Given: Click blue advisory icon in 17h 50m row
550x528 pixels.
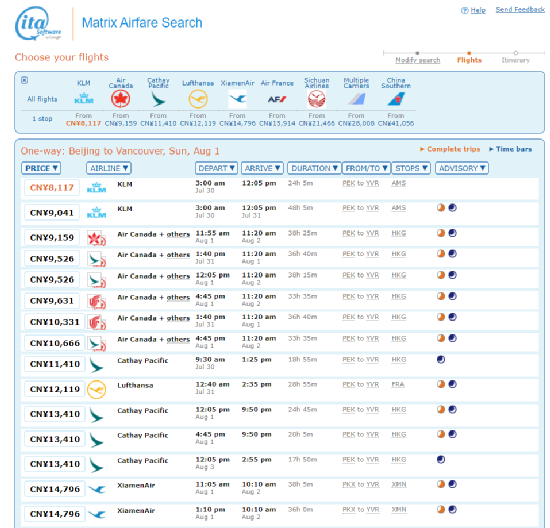Looking at the screenshot, I should coord(441,460).
